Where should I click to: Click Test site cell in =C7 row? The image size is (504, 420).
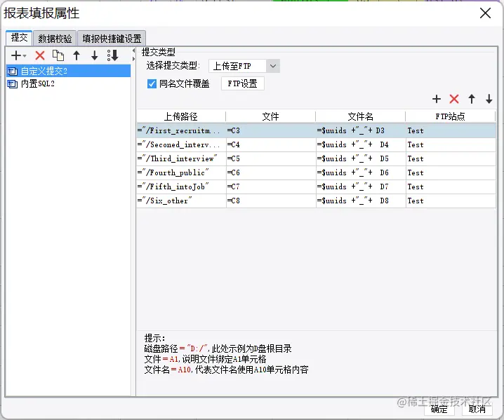[x=451, y=187]
